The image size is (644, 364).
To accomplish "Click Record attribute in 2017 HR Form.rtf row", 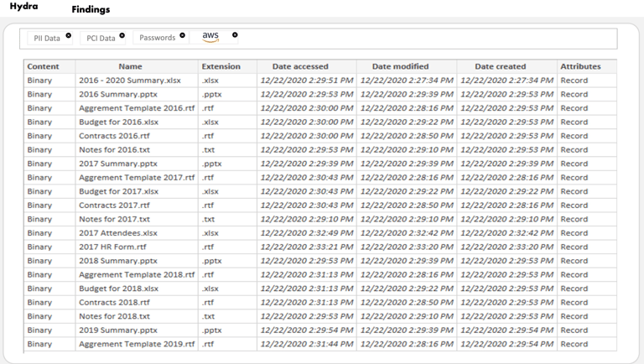I will pos(574,247).
